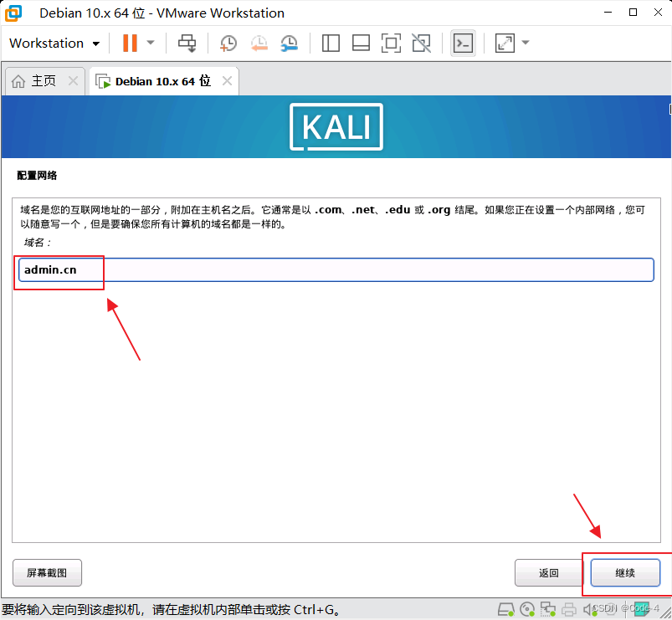Select the Debian 10.x 64 位 tab
Screen dimensions: 672x620
tap(159, 80)
